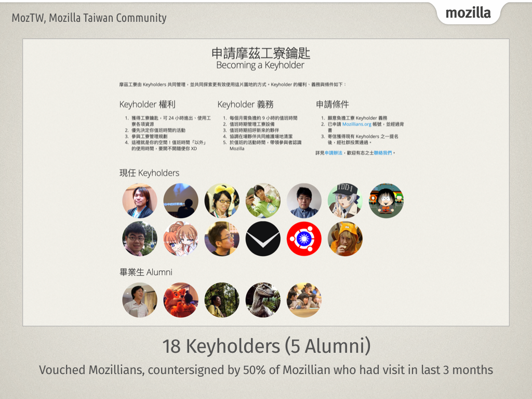Click the black chevron keyholder avatar

click(263, 238)
